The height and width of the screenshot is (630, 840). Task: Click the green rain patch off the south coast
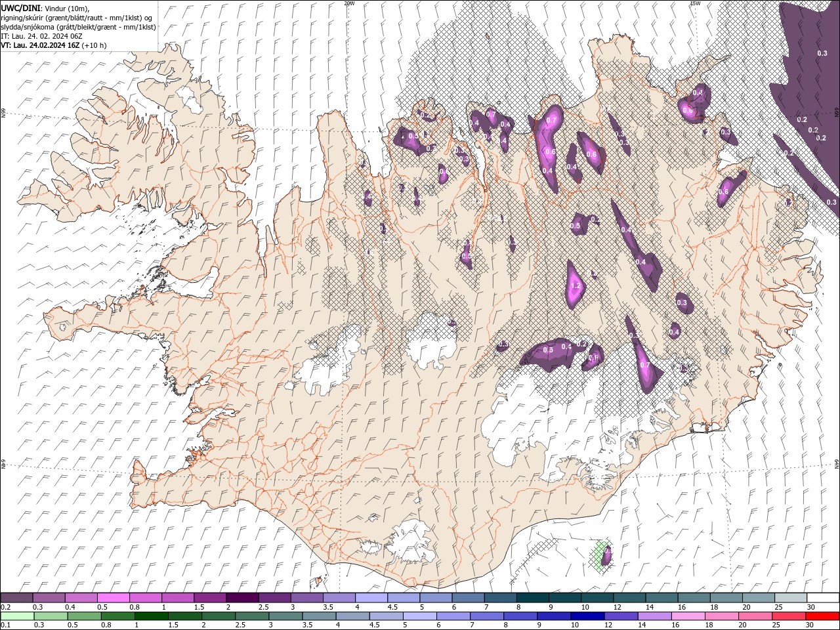pyautogui.click(x=598, y=555)
